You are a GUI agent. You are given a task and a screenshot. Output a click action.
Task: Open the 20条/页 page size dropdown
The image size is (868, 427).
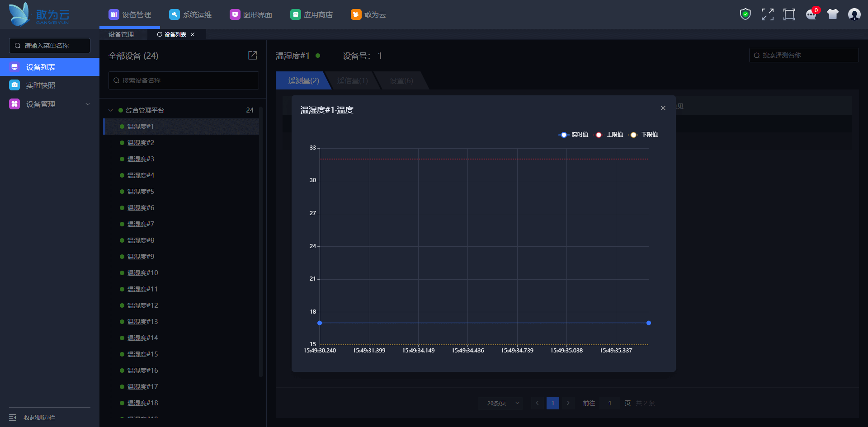coord(500,403)
